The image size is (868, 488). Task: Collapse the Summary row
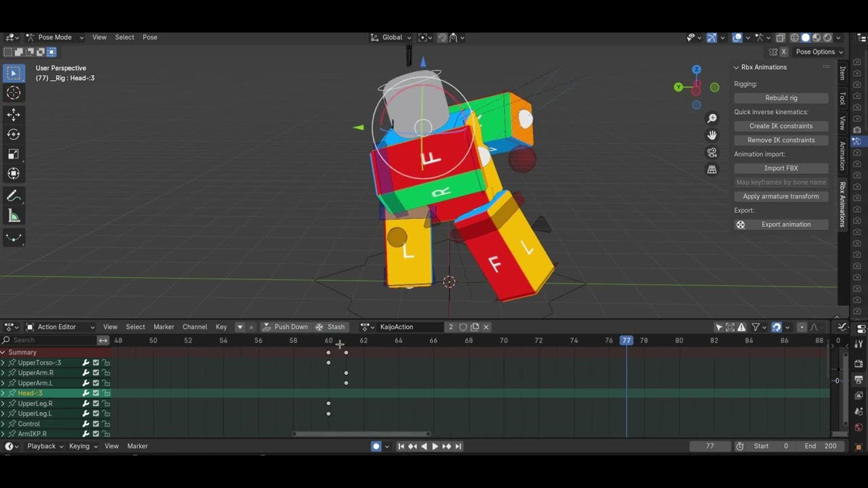3,352
